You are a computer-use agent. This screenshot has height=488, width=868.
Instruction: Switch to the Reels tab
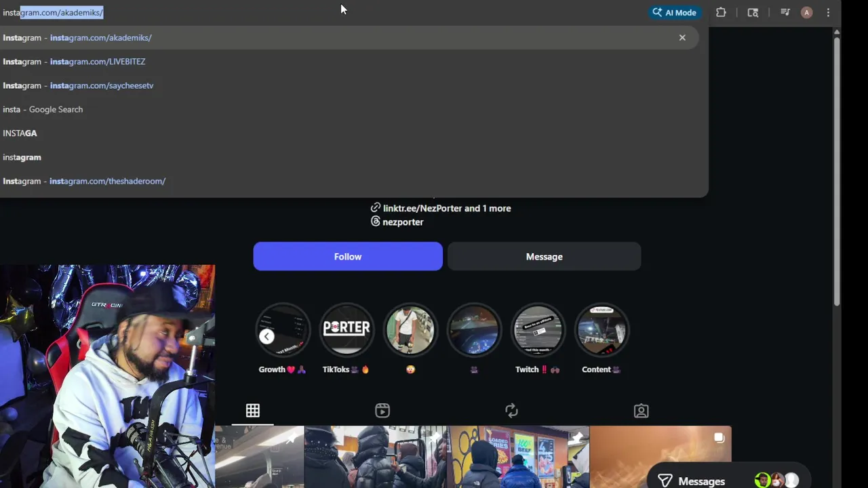(x=382, y=411)
